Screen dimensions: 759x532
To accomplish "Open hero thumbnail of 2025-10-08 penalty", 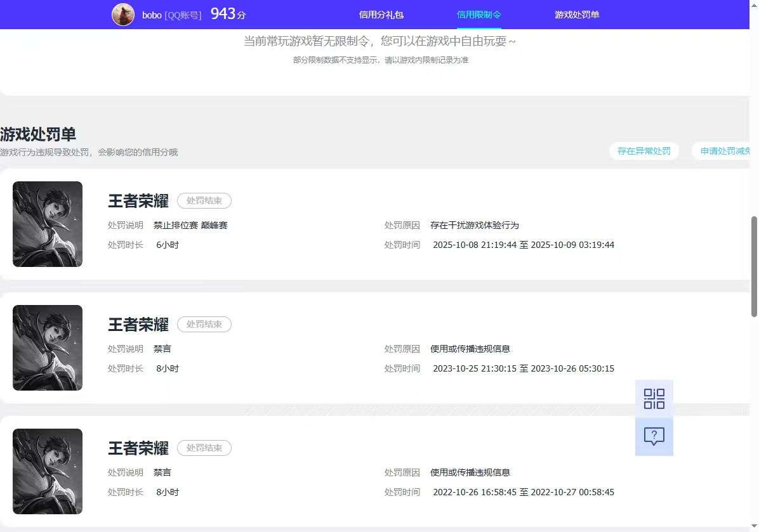I will point(48,224).
